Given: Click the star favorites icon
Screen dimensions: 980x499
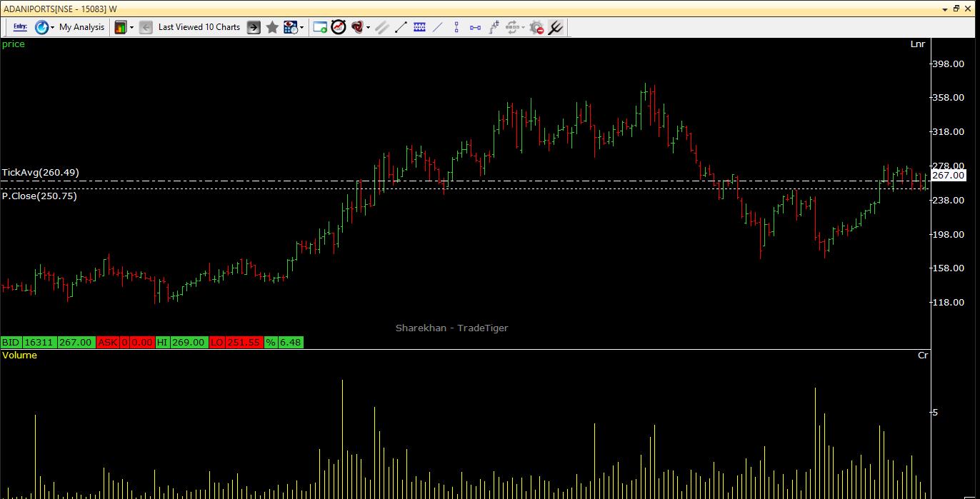Looking at the screenshot, I should pos(272,27).
